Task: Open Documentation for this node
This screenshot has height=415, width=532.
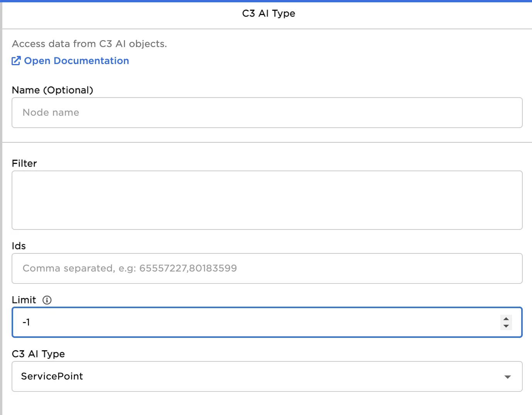Action: [76, 61]
